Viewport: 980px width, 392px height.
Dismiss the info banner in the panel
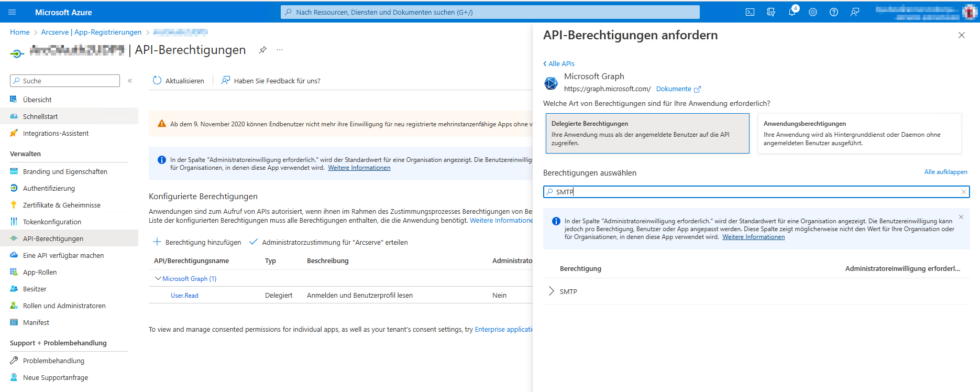961,217
